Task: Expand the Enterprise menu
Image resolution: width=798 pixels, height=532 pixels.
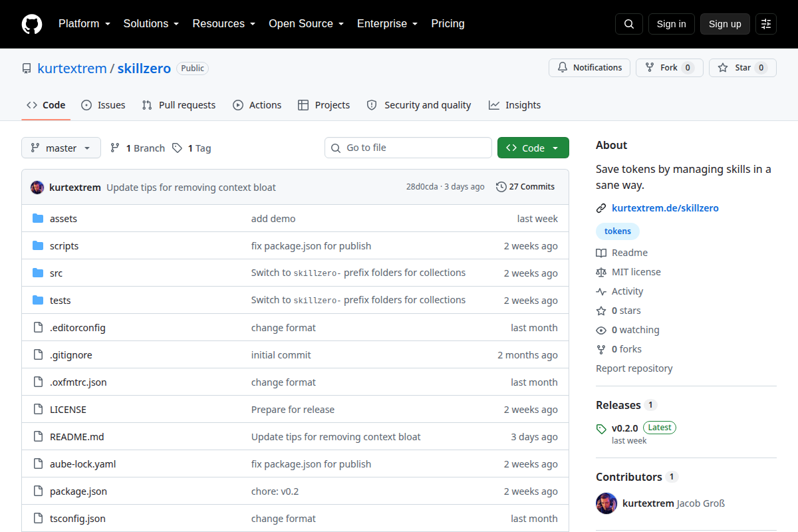Action: point(387,24)
